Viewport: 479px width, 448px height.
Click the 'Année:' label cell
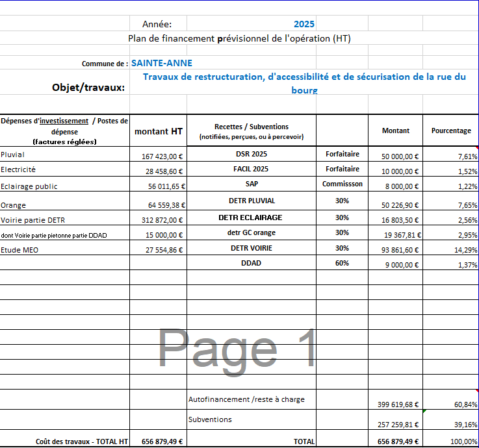click(157, 24)
